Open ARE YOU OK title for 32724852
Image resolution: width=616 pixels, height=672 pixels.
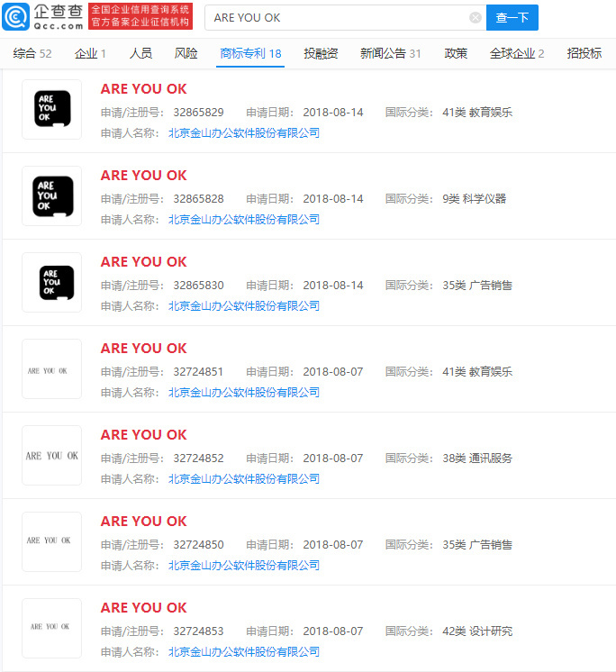click(x=143, y=435)
